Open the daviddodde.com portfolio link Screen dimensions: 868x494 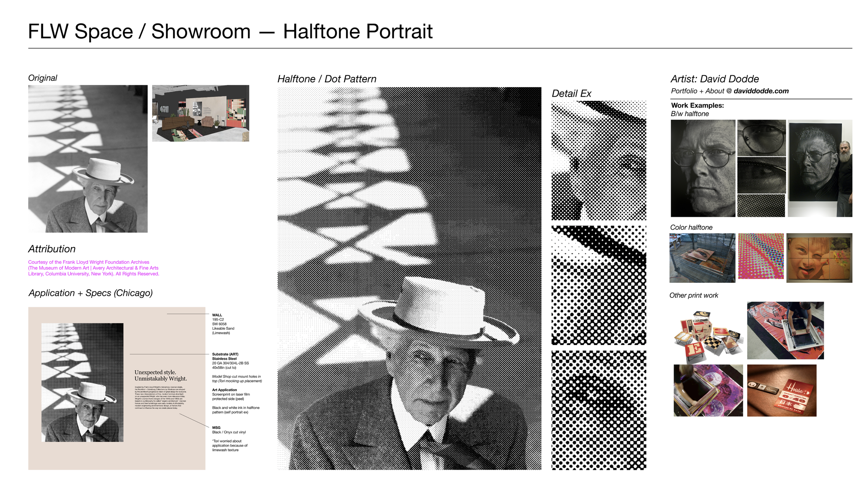point(761,91)
